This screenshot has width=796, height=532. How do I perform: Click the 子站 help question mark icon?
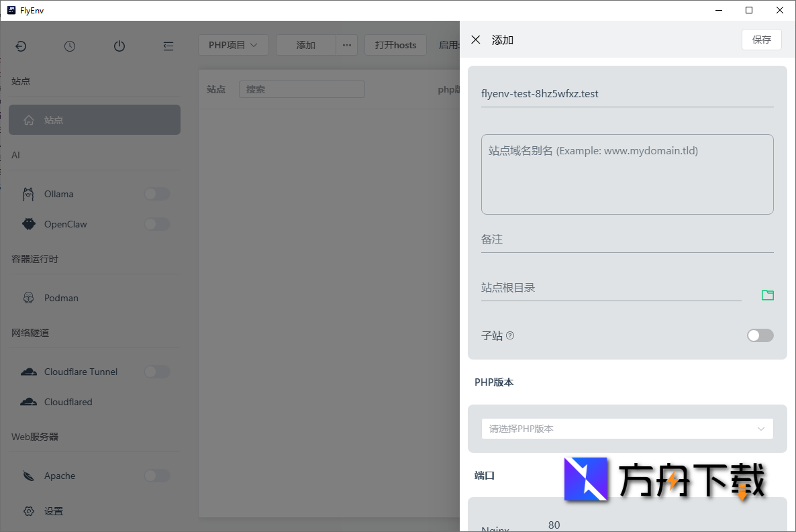[x=510, y=335]
